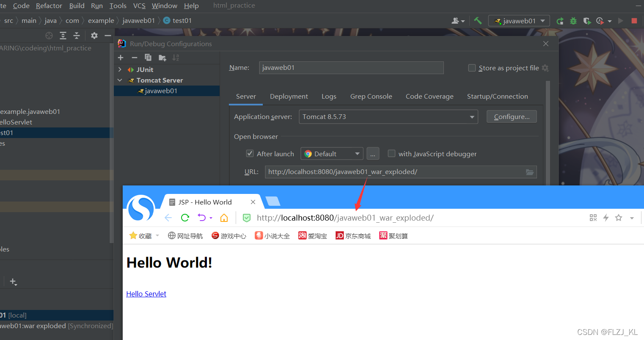Switch to Code Coverage tab
Viewport: 644px width, 340px height.
coord(429,97)
